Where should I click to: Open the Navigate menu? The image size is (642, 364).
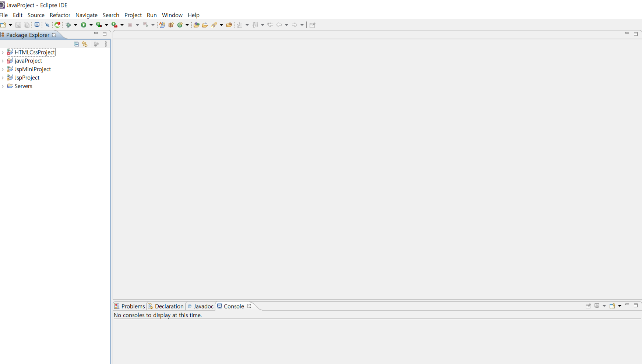coord(87,15)
